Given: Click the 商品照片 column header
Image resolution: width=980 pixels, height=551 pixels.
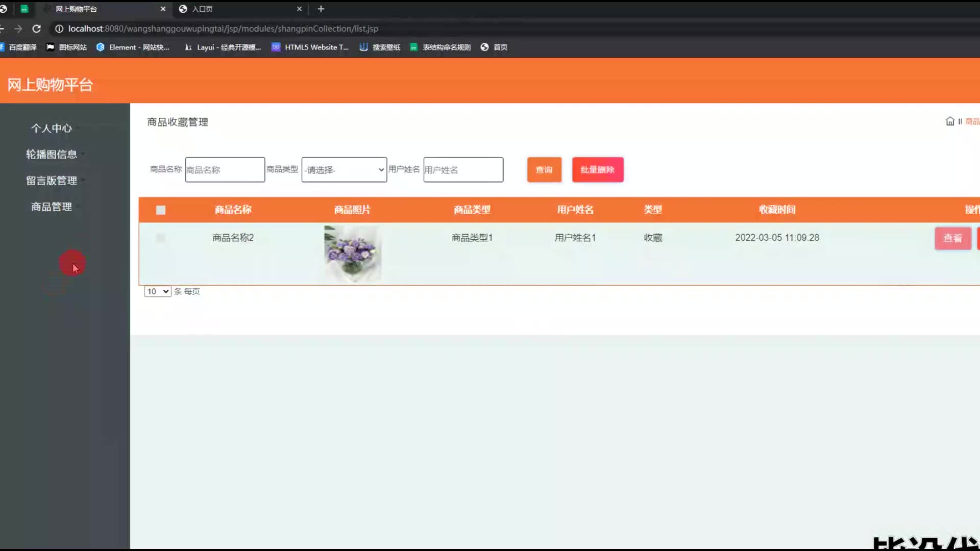Looking at the screenshot, I should pyautogui.click(x=352, y=210).
